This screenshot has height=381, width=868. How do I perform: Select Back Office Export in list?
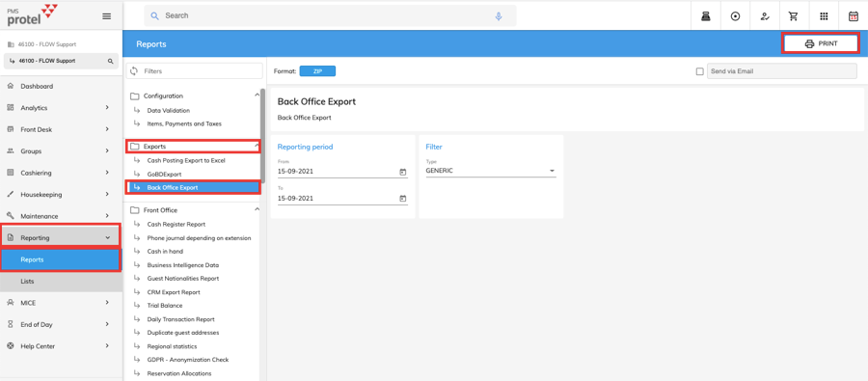[x=193, y=187]
